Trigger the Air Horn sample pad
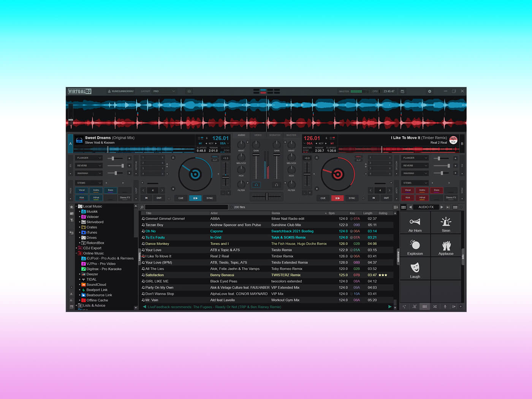The height and width of the screenshot is (399, 532). 415,223
